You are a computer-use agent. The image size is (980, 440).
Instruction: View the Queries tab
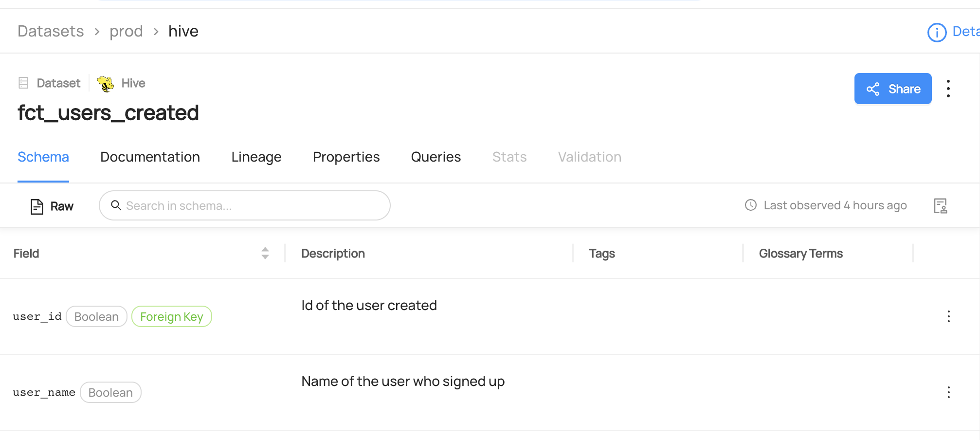[x=436, y=157]
